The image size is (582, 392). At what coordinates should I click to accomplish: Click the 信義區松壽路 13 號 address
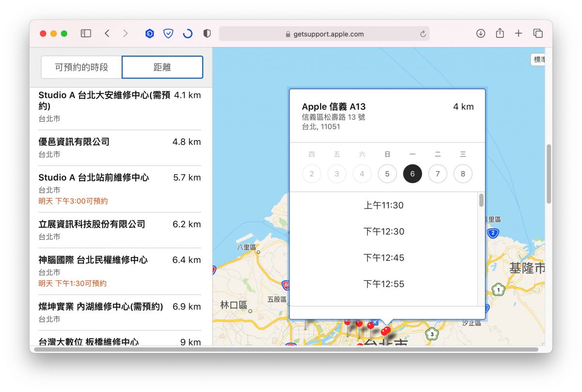(333, 117)
